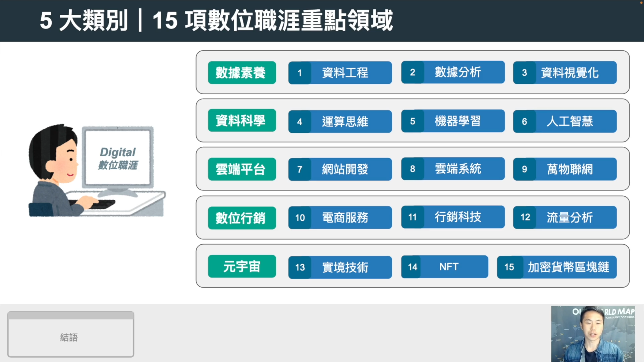Select item 5 機器學習

[453, 121]
